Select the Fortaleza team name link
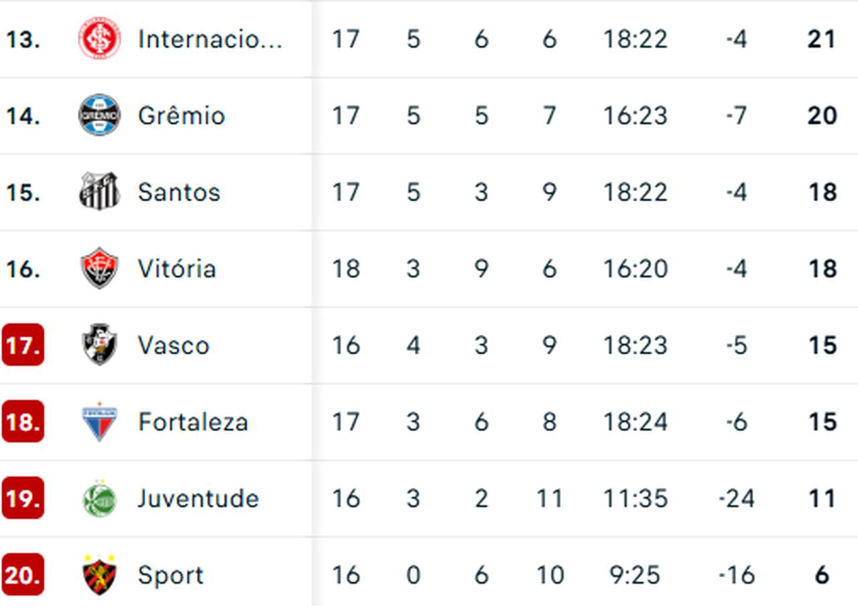This screenshot has height=616, width=858. coord(193,422)
